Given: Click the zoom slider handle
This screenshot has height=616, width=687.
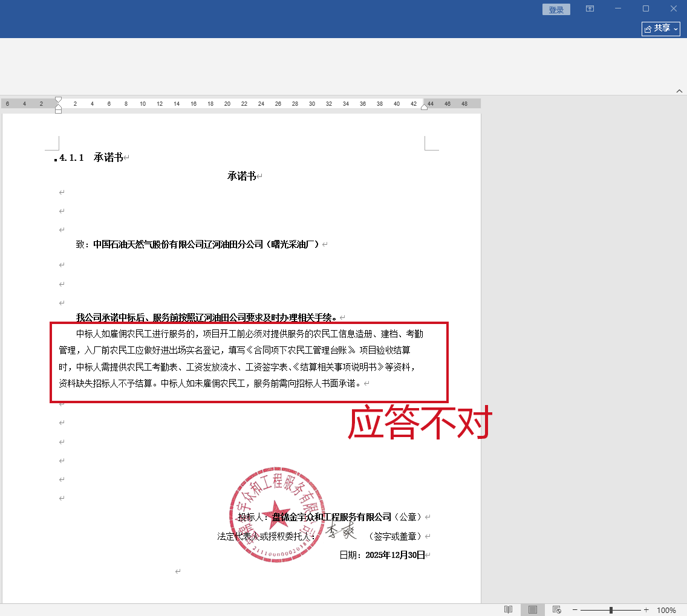Looking at the screenshot, I should click(x=611, y=610).
